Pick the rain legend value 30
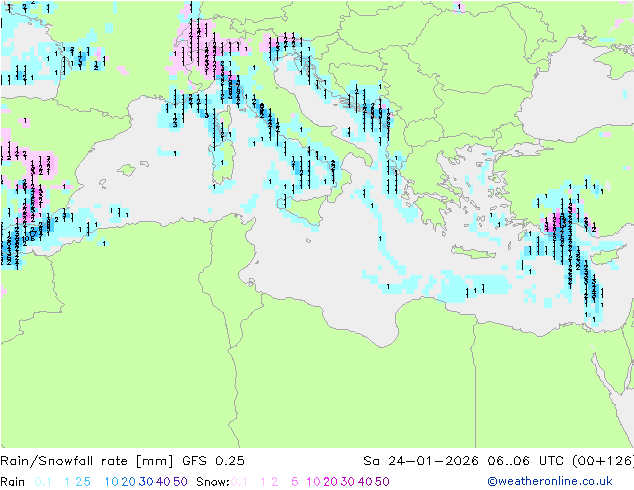Image resolution: width=634 pixels, height=490 pixels. (146, 482)
